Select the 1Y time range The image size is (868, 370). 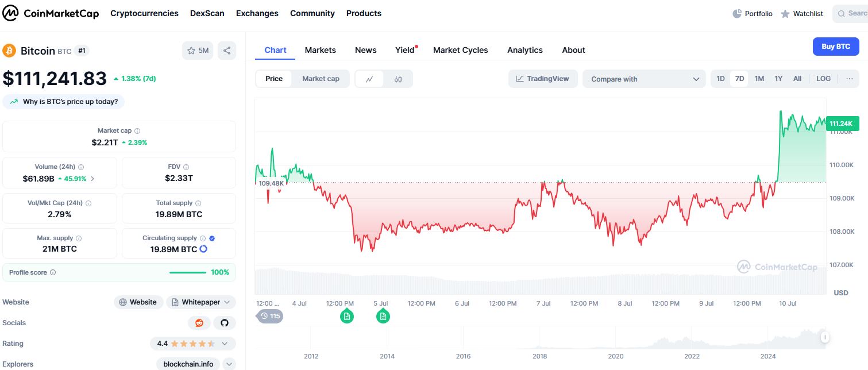(x=778, y=79)
